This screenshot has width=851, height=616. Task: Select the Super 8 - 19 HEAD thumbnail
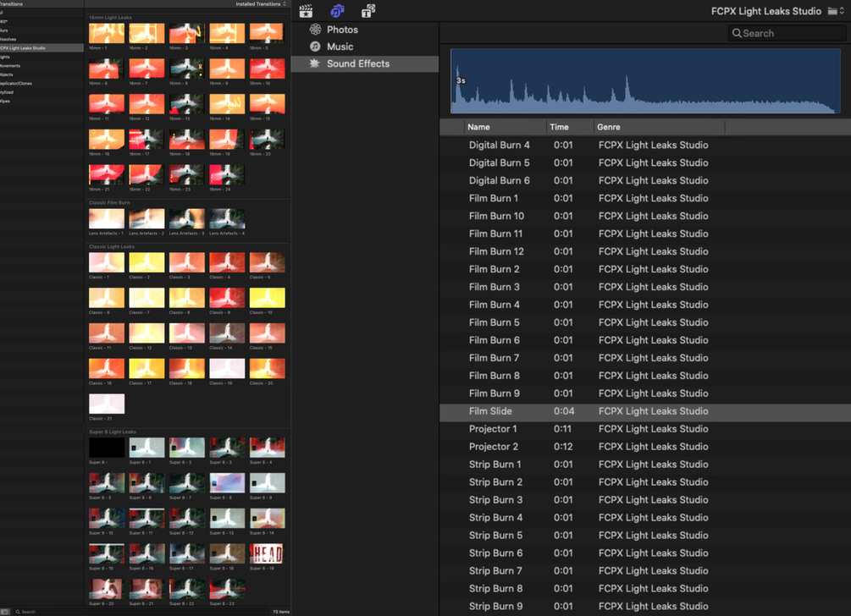267,553
